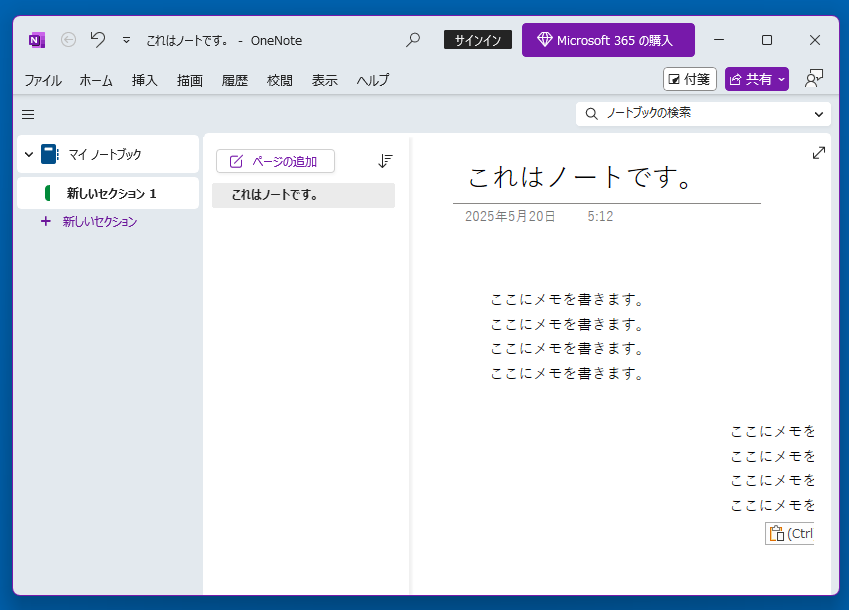Click the サインイン button
Screen dimensions: 849x610
[x=478, y=40]
